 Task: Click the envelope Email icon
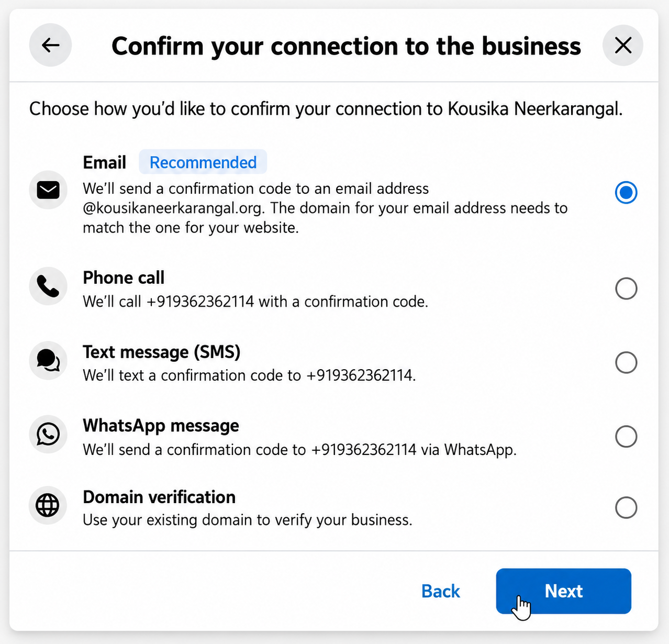48,190
